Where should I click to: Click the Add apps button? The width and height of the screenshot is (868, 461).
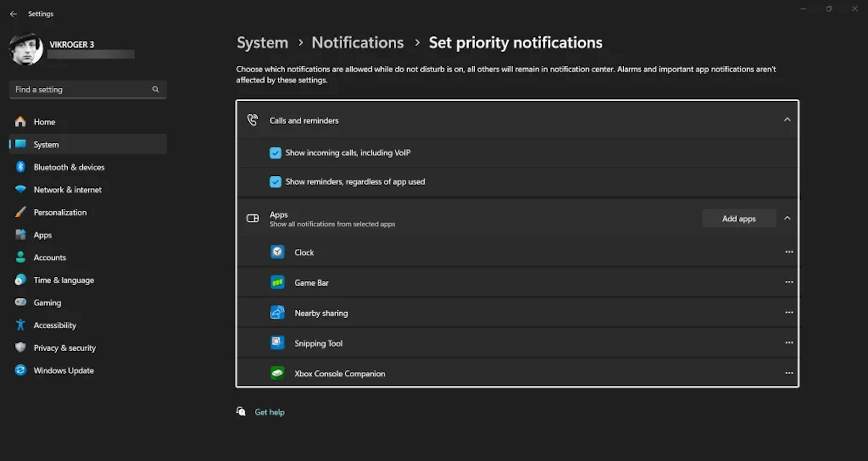pyautogui.click(x=739, y=219)
